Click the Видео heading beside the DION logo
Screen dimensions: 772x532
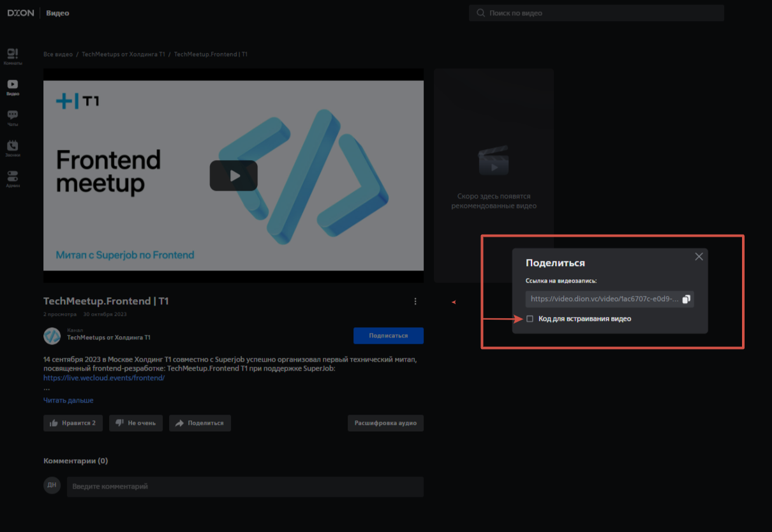(x=57, y=13)
